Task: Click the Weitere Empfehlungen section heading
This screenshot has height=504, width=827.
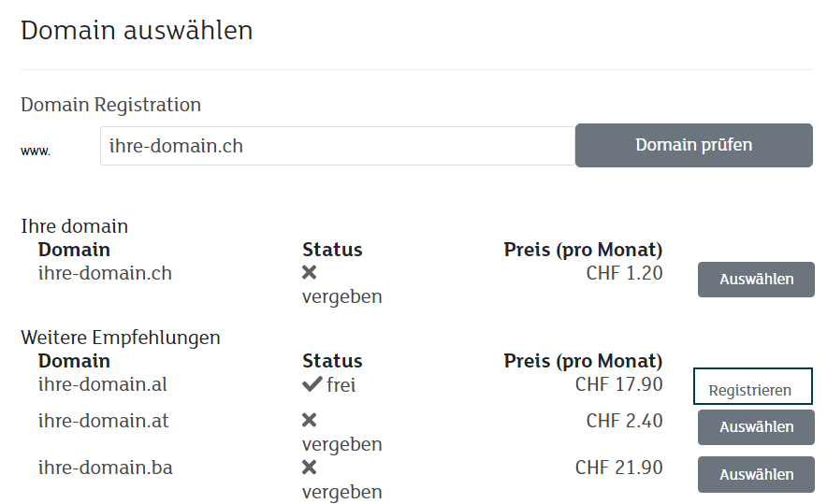Action: (121, 337)
